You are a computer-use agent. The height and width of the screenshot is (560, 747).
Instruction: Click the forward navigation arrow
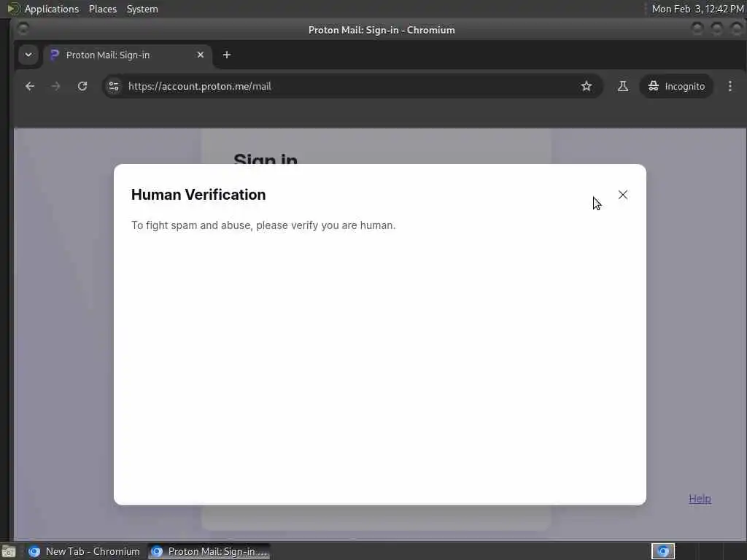tap(55, 86)
